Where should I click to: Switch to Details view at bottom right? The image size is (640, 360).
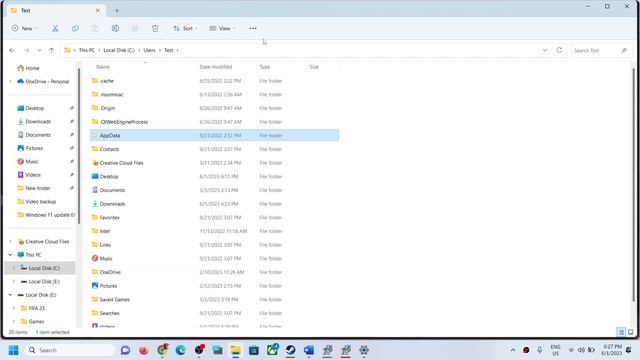click(x=621, y=332)
